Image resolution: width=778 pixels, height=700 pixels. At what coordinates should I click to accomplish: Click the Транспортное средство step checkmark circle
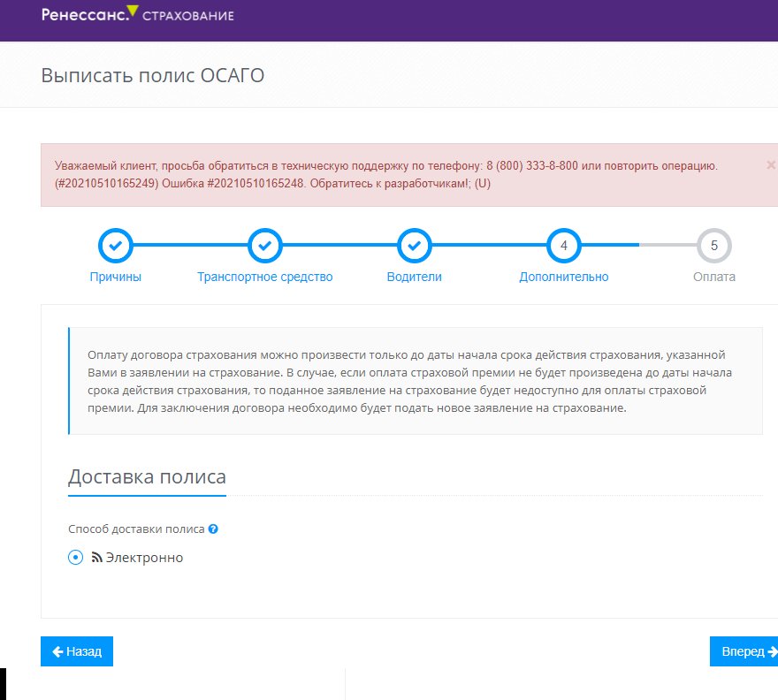pos(265,245)
